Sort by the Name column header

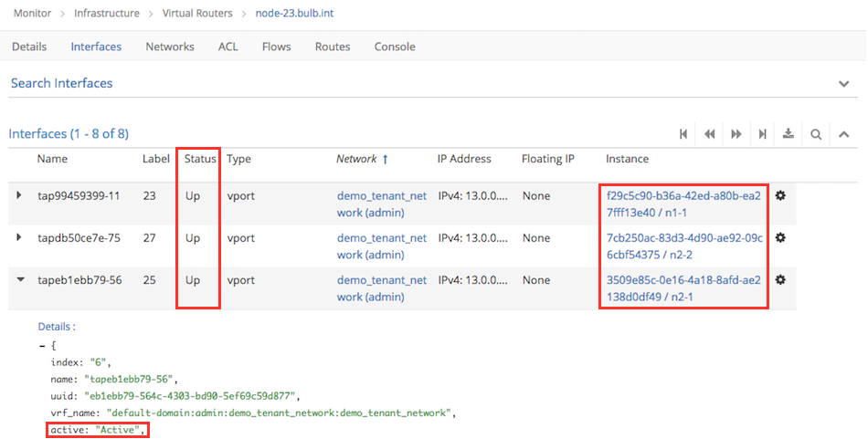52,159
